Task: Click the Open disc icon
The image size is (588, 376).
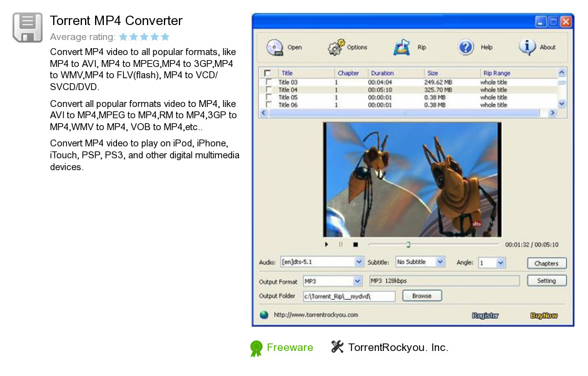Action: click(275, 48)
